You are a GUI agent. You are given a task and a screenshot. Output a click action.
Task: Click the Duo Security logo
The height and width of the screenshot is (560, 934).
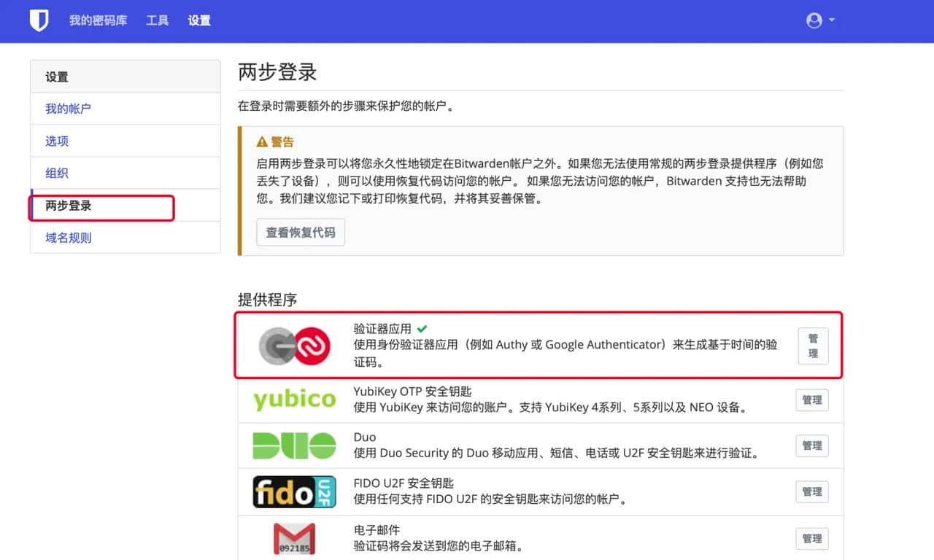[x=294, y=446]
